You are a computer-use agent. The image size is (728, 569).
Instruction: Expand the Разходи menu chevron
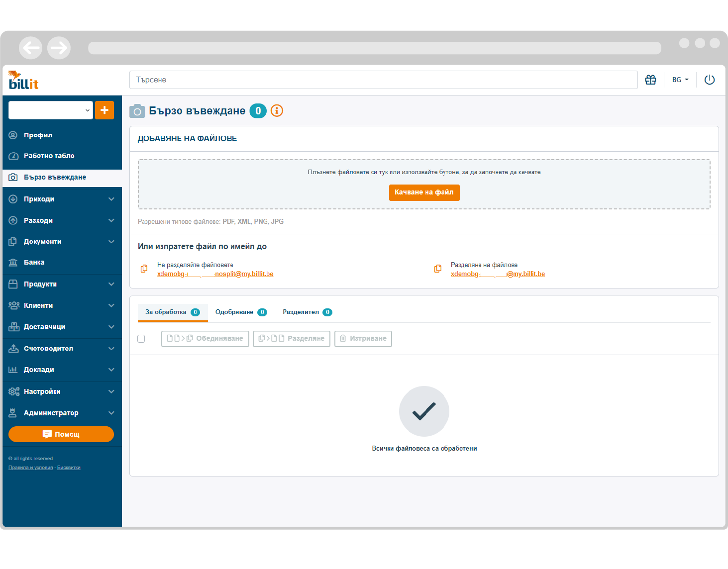111,220
